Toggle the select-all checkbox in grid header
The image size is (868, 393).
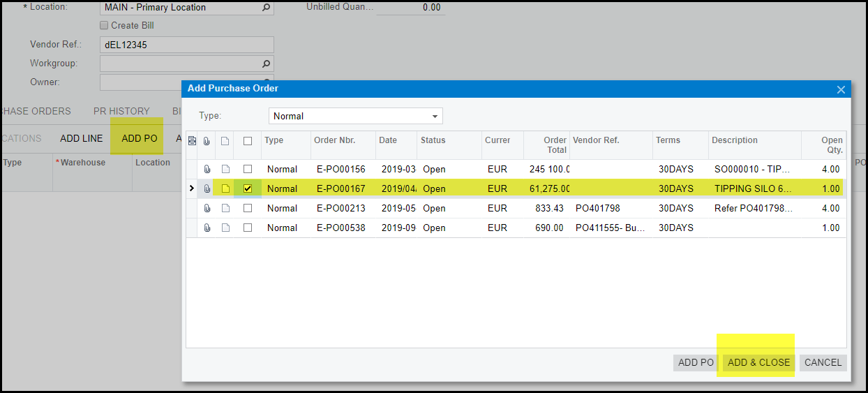pos(247,141)
